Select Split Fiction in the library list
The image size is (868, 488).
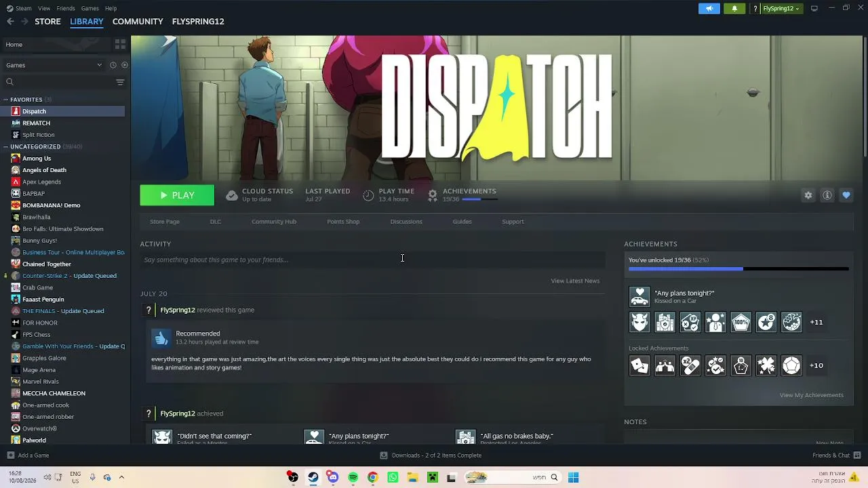(x=39, y=135)
